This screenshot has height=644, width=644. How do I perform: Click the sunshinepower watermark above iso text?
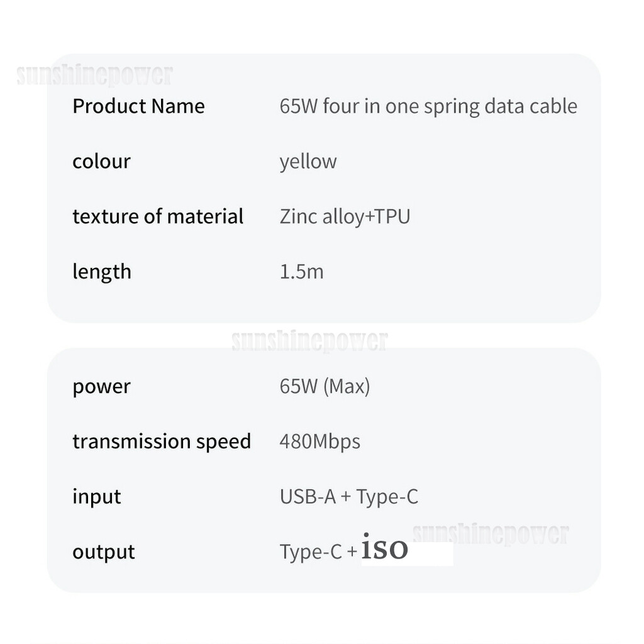tap(491, 534)
